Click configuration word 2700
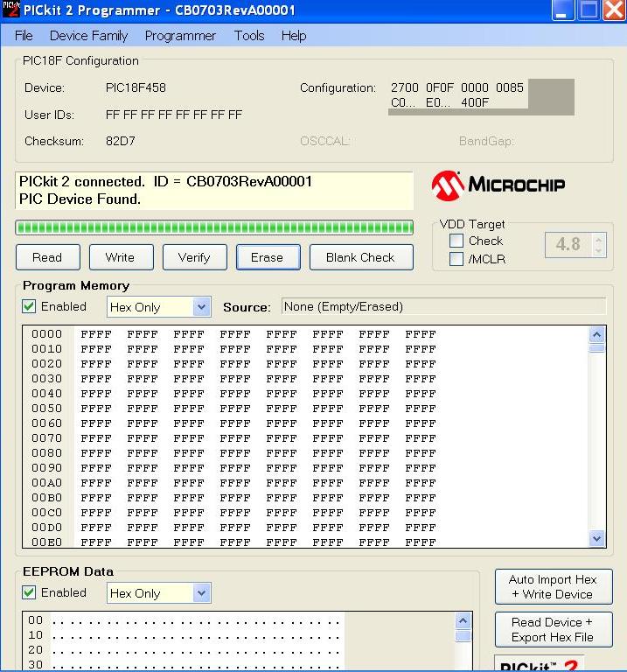Viewport: 627px width, 672px height. [x=404, y=87]
